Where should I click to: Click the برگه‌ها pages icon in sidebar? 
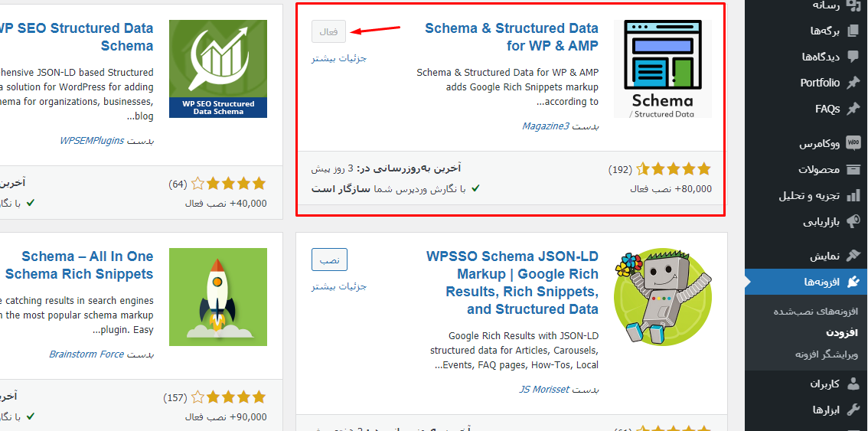(x=853, y=31)
